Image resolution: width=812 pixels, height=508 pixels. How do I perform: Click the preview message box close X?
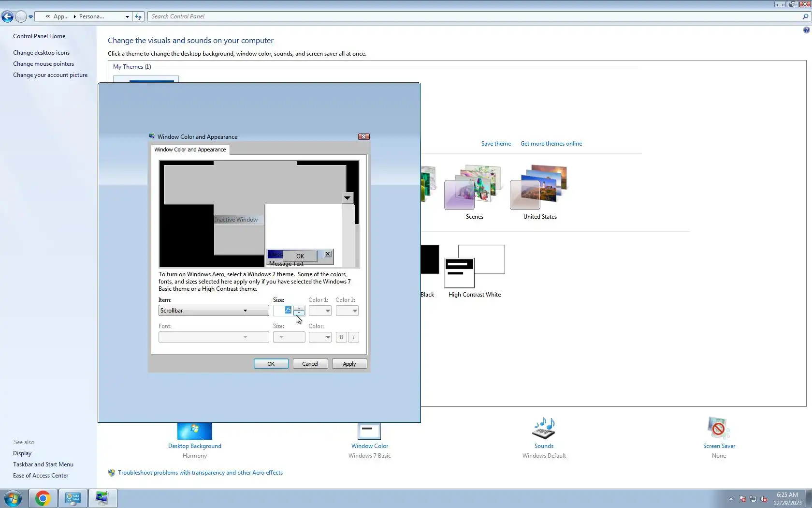(328, 254)
